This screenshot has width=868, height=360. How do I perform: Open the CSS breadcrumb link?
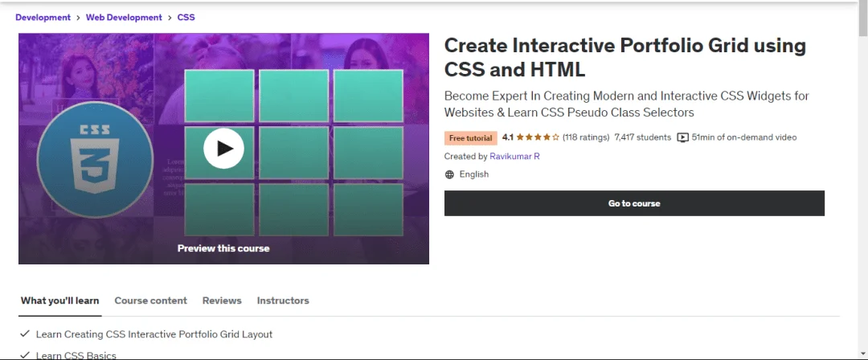pyautogui.click(x=186, y=17)
